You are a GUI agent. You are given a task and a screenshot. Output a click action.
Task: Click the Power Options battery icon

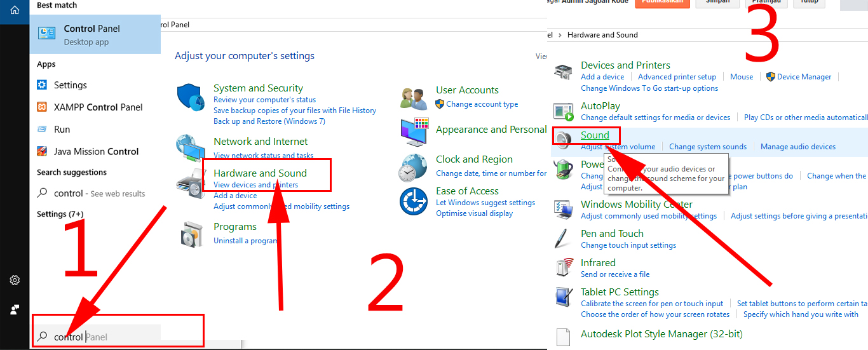(564, 169)
